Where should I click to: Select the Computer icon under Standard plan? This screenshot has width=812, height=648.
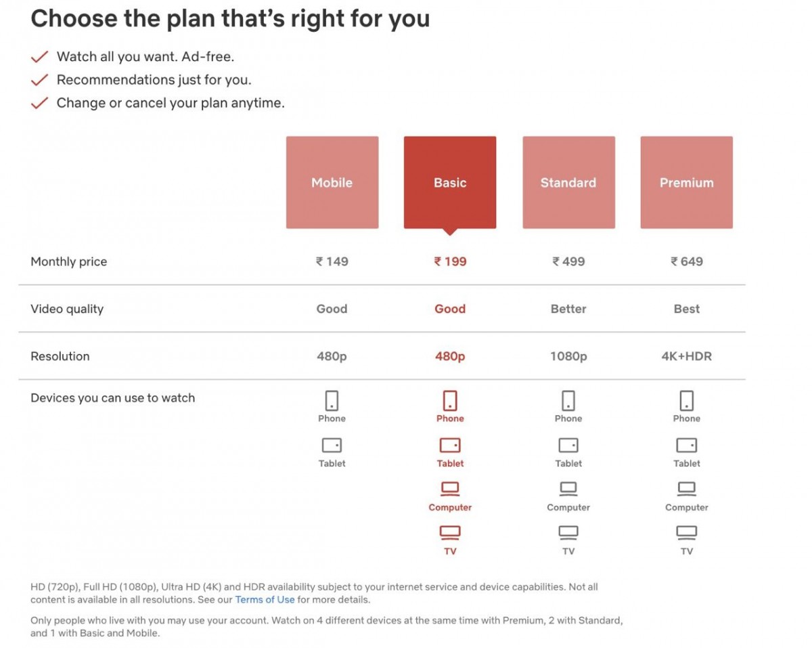tap(568, 489)
